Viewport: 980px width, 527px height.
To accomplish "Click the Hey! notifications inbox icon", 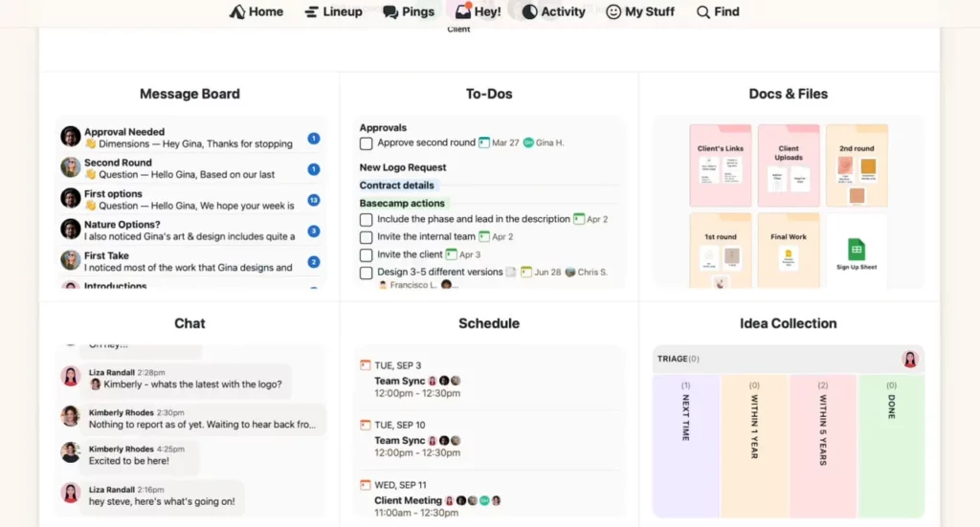I will 463,11.
